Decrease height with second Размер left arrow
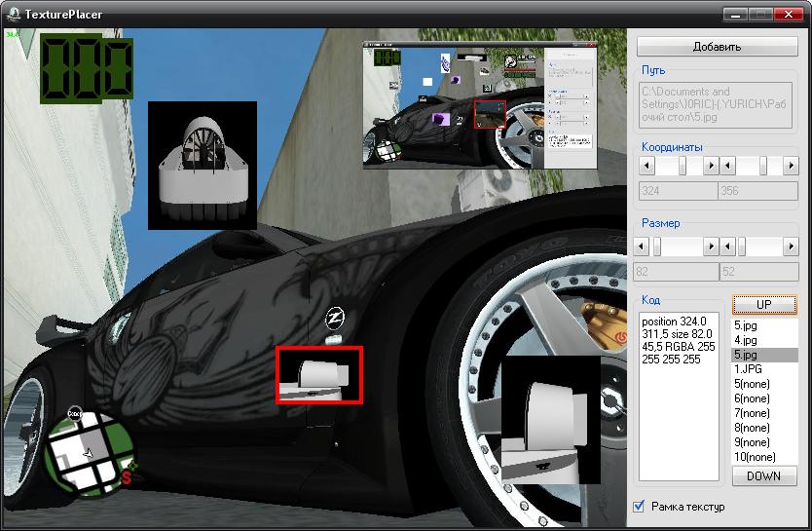 727,247
